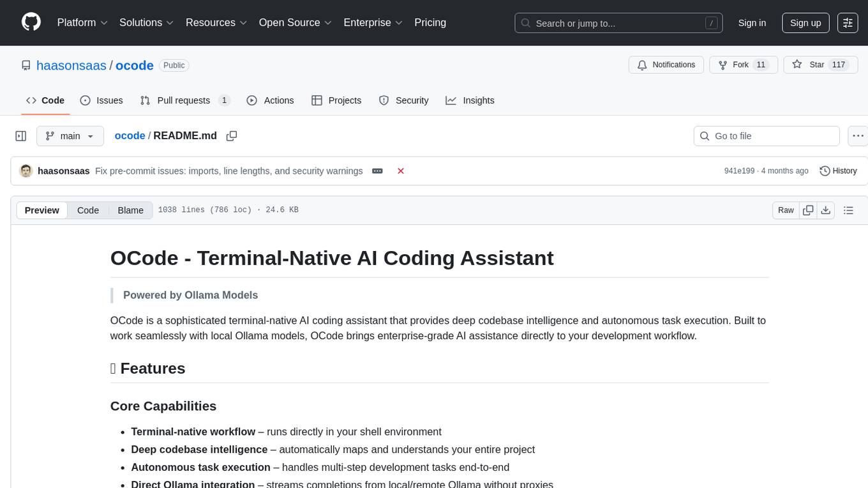
Task: Click the Notifications bell button
Action: click(666, 65)
